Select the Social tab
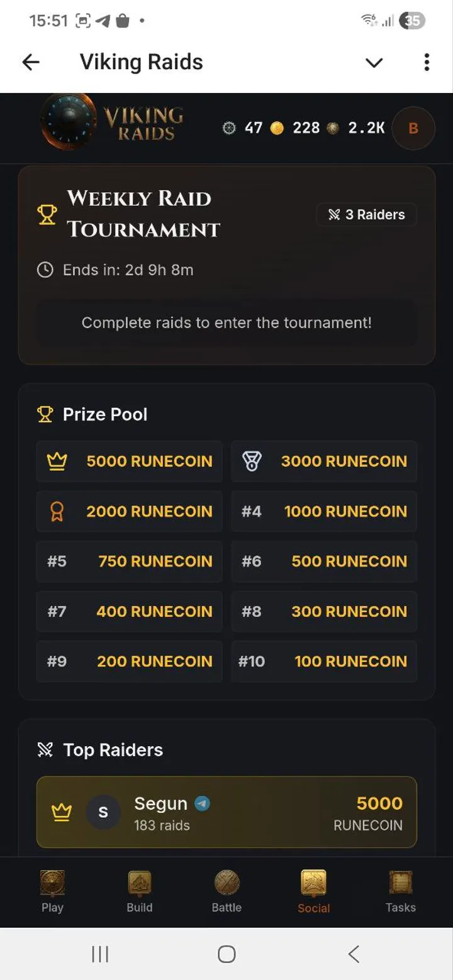 [313, 891]
